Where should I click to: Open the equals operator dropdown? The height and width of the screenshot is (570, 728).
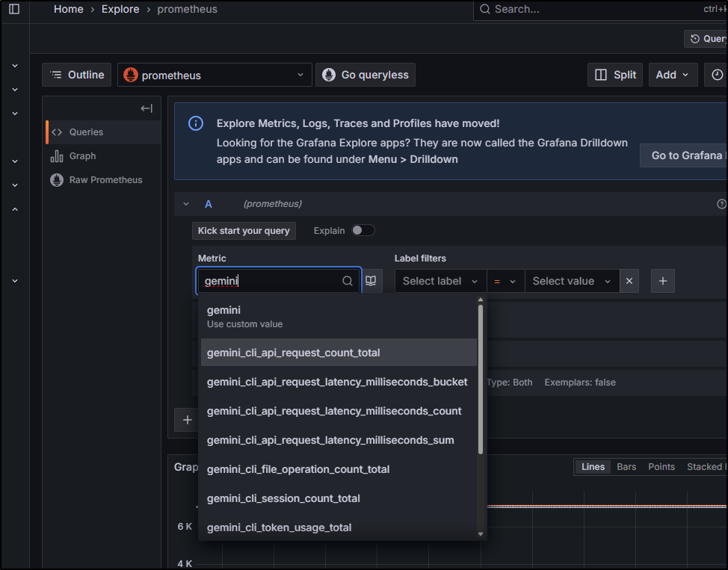505,281
